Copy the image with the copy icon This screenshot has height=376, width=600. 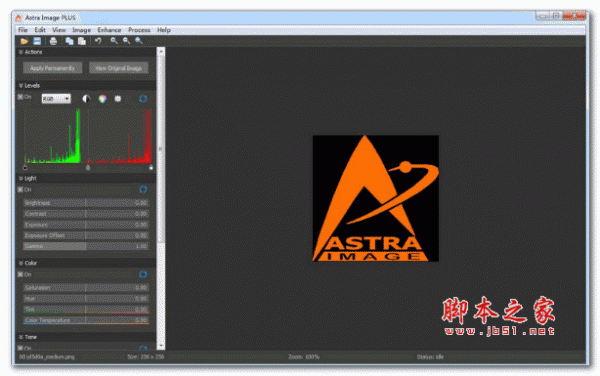(x=69, y=41)
